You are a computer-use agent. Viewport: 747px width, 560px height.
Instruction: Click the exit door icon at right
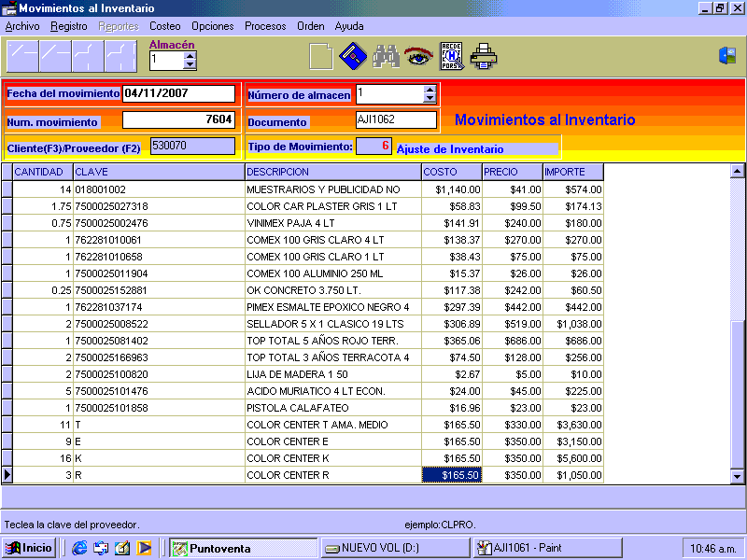[x=726, y=56]
